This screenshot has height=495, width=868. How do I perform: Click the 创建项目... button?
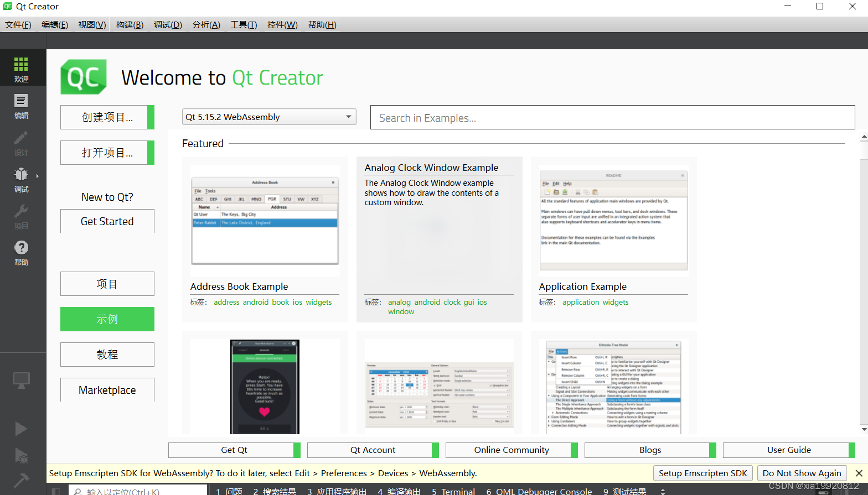click(107, 117)
